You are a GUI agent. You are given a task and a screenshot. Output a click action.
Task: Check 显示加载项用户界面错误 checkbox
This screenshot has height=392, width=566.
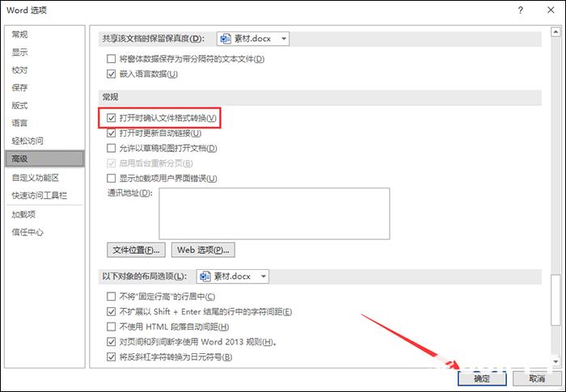pos(112,179)
